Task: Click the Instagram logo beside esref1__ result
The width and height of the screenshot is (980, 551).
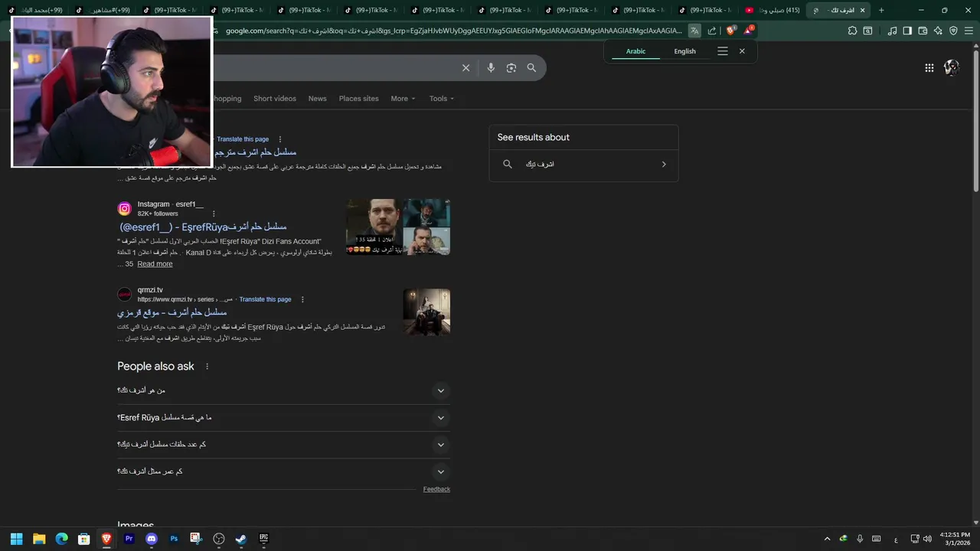Action: (x=125, y=209)
